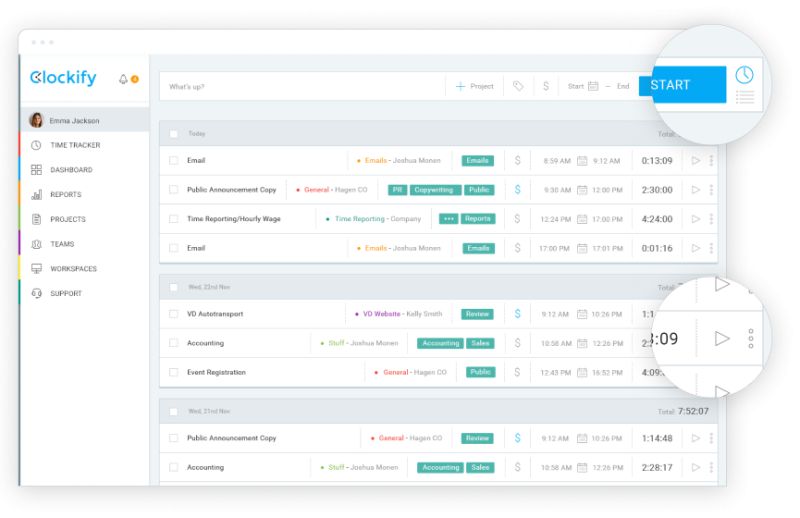Image resolution: width=800 pixels, height=518 pixels.
Task: Toggle billable dollar icon in timer bar
Action: pos(545,86)
